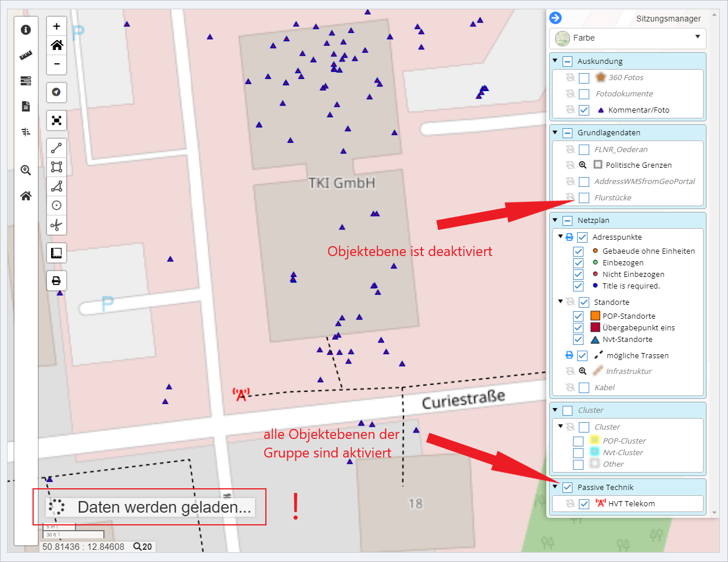Click the compass locate position button
Viewport: 728px width, 562px height.
point(56,92)
